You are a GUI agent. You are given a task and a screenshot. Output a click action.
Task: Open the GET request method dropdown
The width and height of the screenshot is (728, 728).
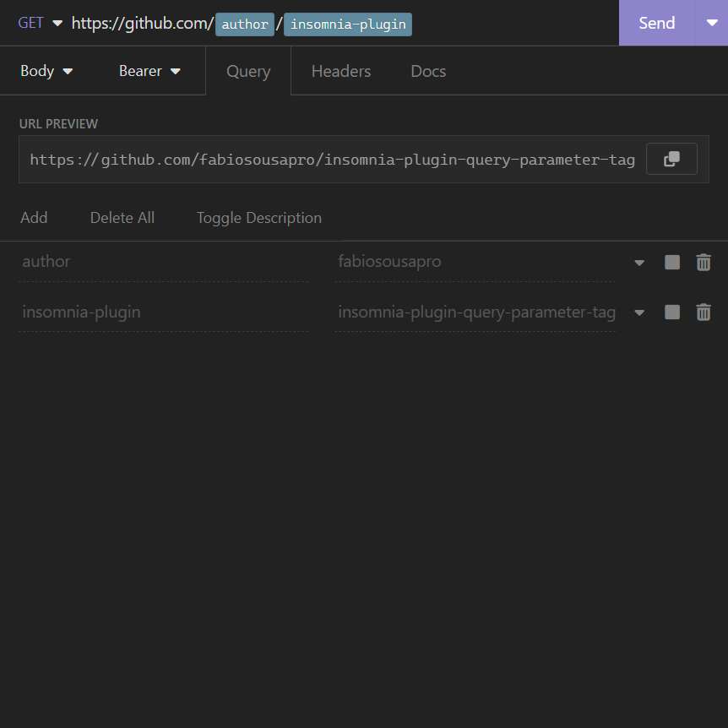click(38, 23)
